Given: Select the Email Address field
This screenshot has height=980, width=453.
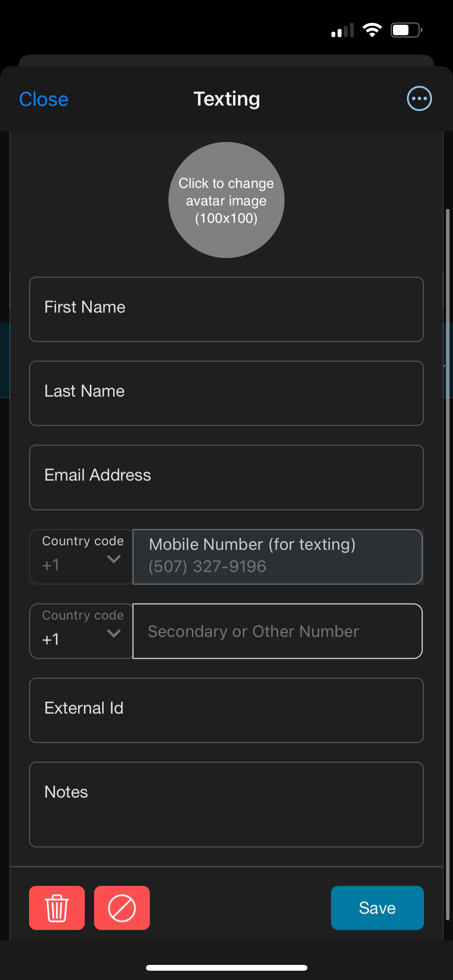Looking at the screenshot, I should click(226, 477).
